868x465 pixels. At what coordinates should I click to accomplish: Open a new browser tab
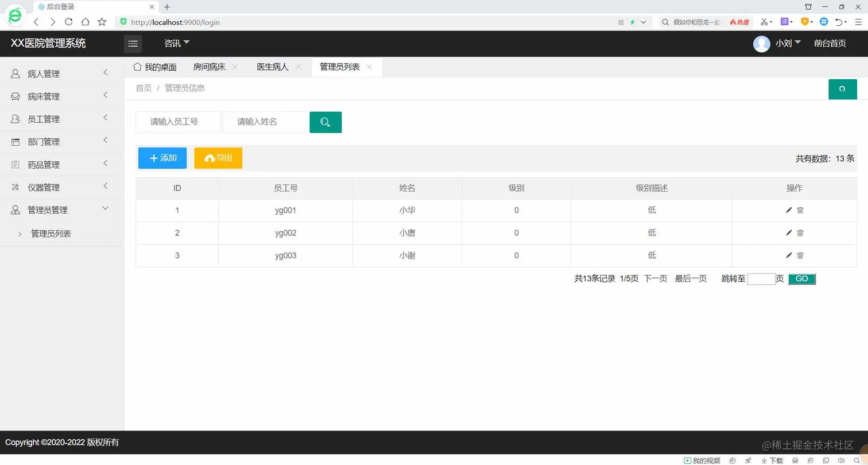167,7
